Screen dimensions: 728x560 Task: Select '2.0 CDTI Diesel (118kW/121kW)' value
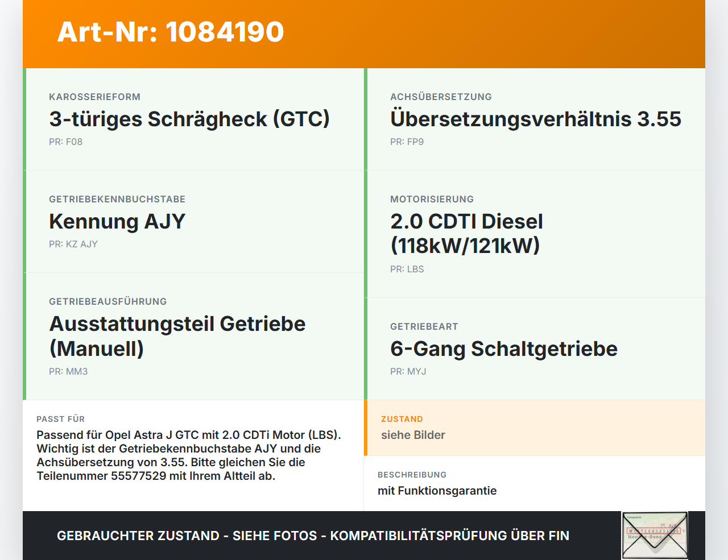(x=466, y=233)
